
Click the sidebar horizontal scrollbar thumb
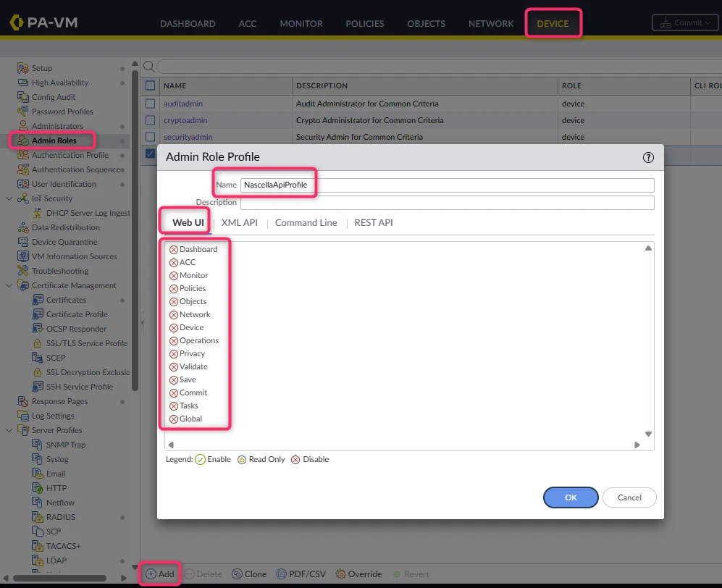click(x=60, y=578)
